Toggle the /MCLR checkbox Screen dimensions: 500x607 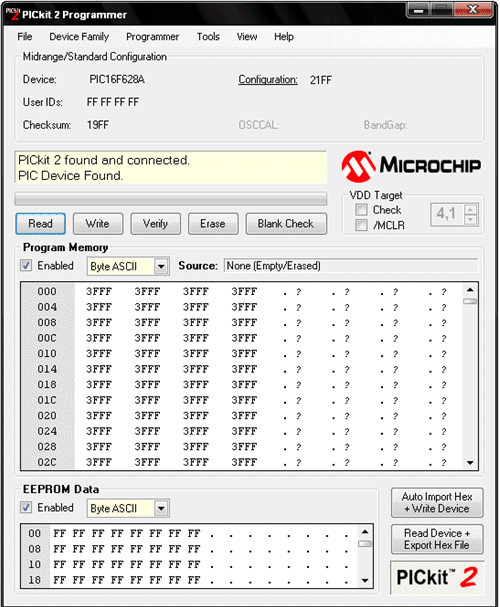tap(361, 225)
